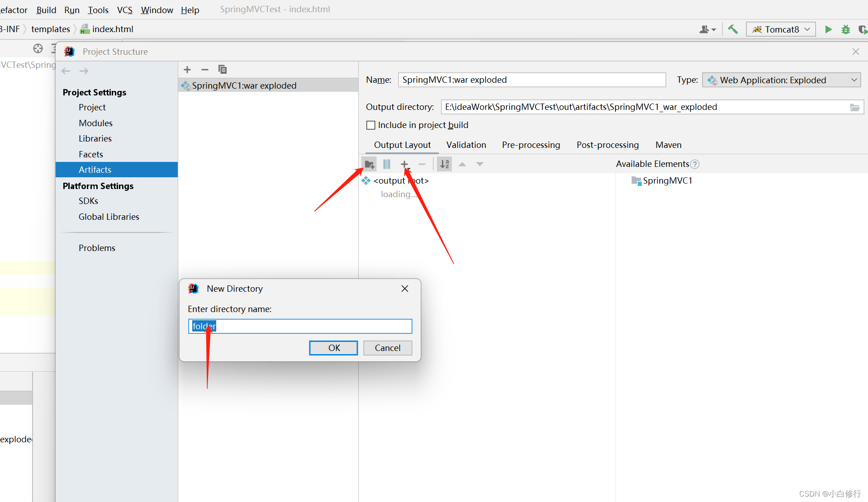Click the add artifact plus icon
The height and width of the screenshot is (502, 868).
tap(187, 70)
